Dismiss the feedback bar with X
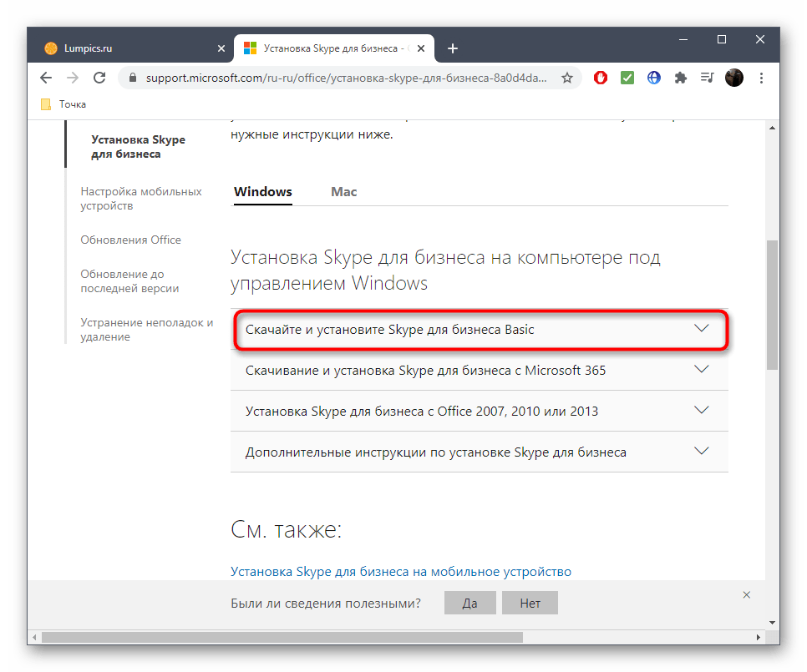Viewport: 807px width, 672px height. tap(747, 595)
